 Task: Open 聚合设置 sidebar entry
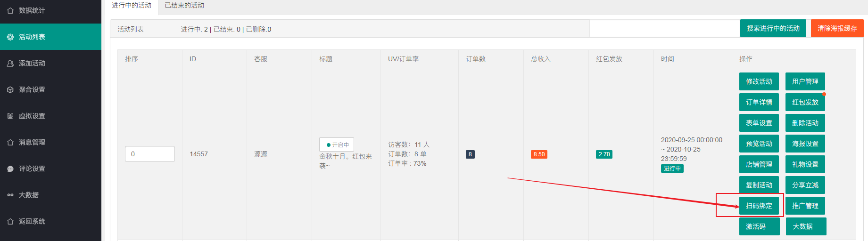pyautogui.click(x=50, y=89)
